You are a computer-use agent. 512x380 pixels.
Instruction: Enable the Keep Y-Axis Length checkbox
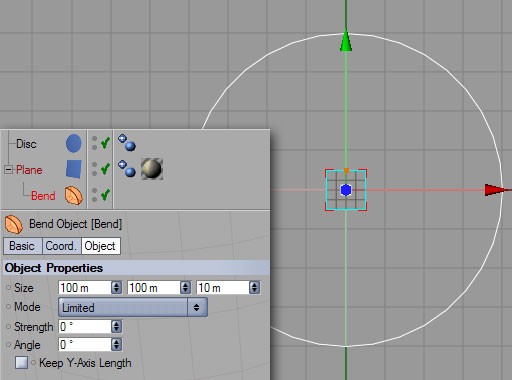point(21,363)
